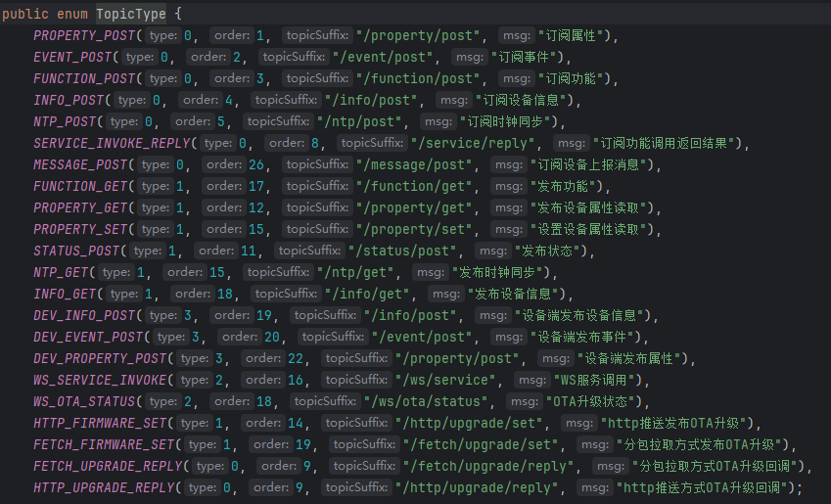
Task: Select the WS_OTA_STATUS enum constant
Action: pyautogui.click(x=84, y=401)
